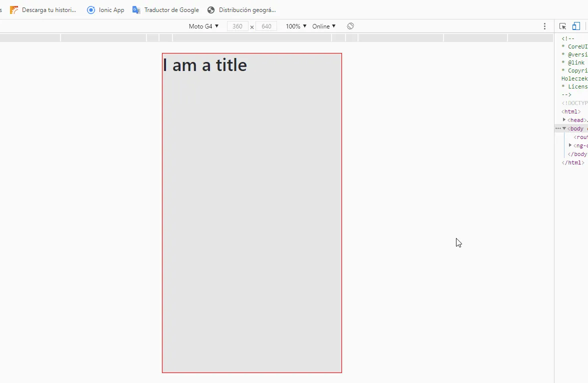Screen dimensions: 588x383
Task: Toggle the device toolbar icon
Action: [x=576, y=26]
